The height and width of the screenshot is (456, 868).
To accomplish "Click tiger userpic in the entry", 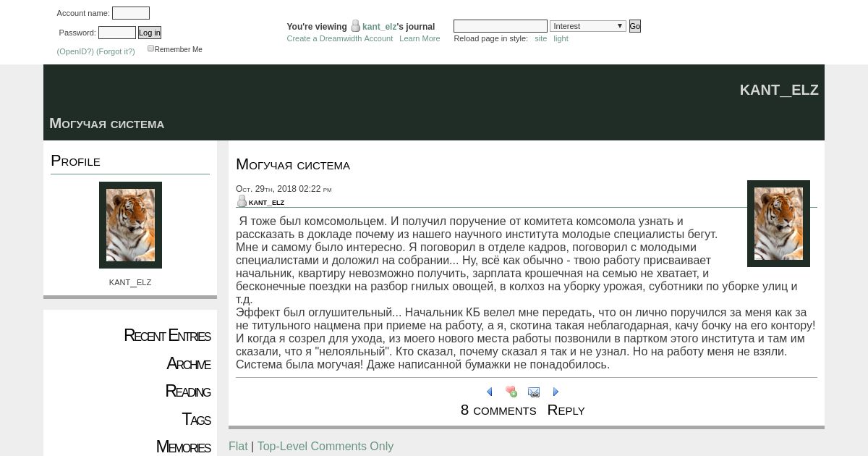I will (x=778, y=224).
